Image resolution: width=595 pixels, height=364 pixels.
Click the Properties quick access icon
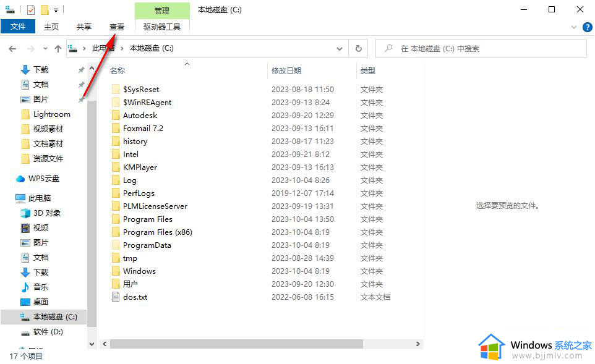(31, 10)
